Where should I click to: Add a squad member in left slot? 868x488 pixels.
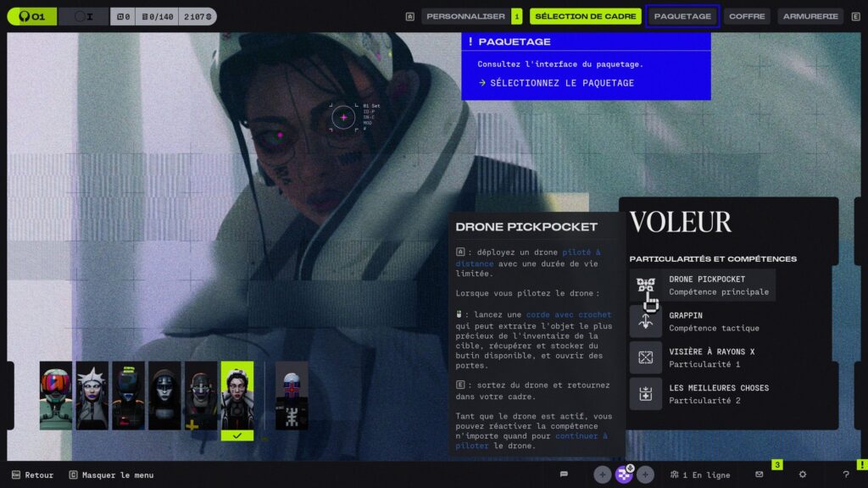pyautogui.click(x=602, y=474)
